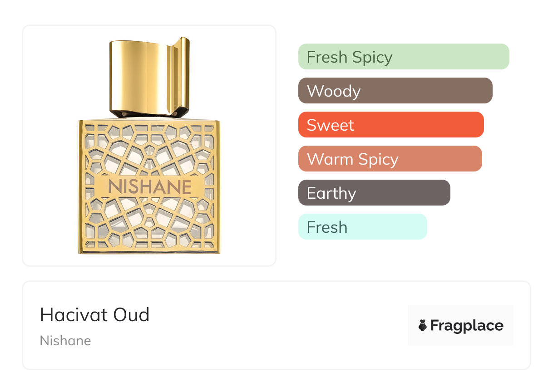Select the dark gray Earthy accord bar
The width and height of the screenshot is (553, 392).
coord(374,193)
